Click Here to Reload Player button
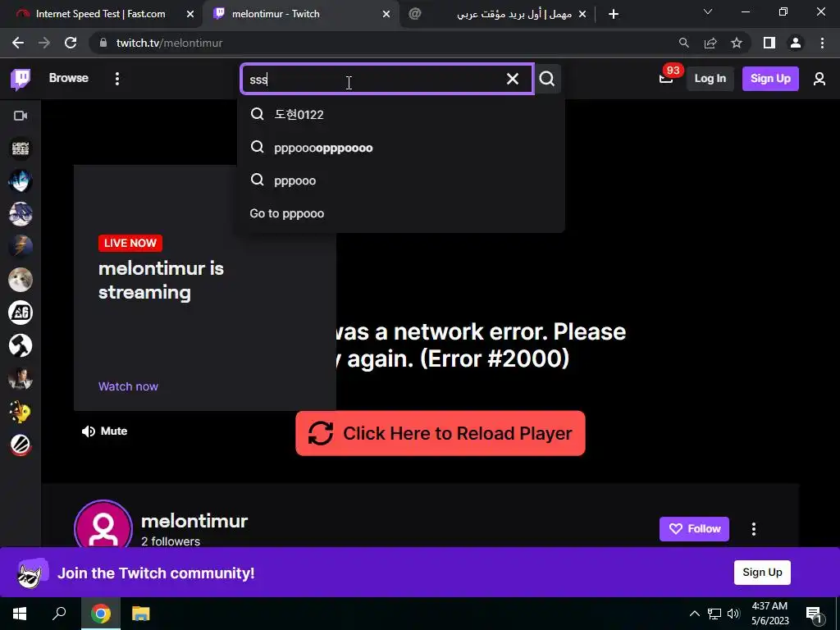This screenshot has height=630, width=840. pos(441,433)
